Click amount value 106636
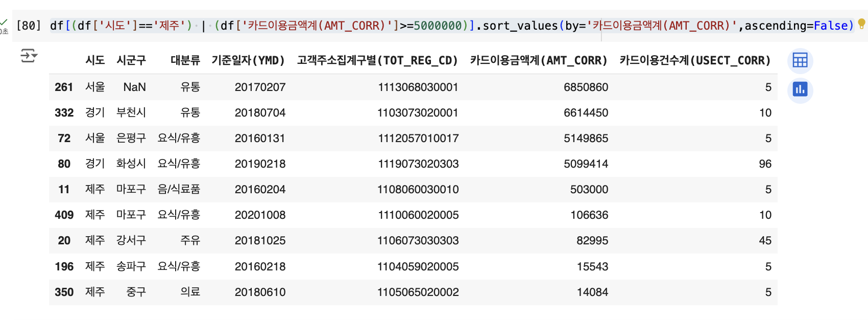868x320 pixels. 589,215
